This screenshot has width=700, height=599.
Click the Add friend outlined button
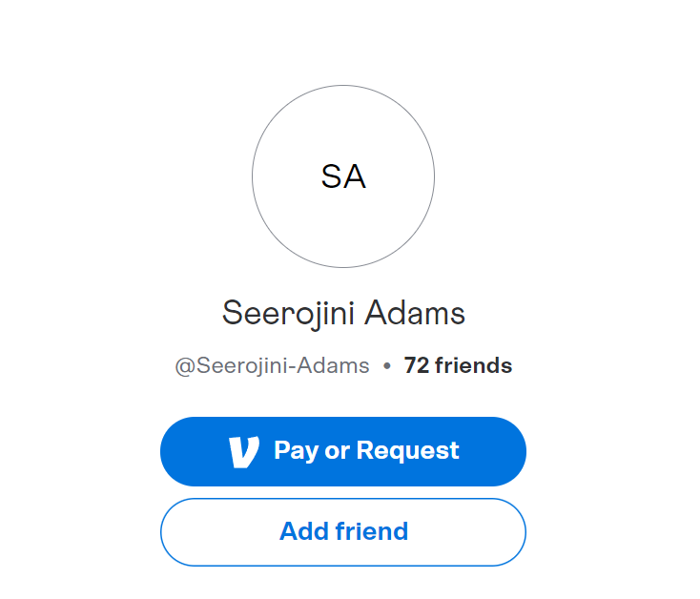point(343,531)
